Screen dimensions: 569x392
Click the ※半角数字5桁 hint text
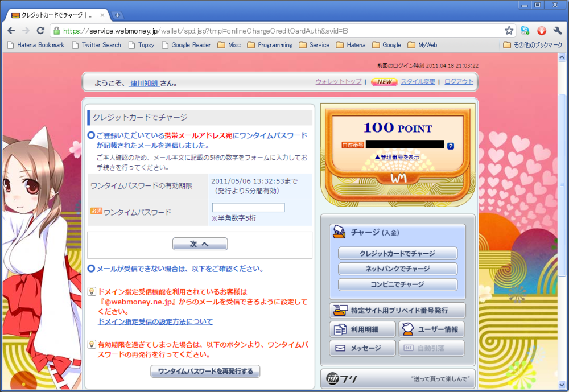(x=234, y=218)
